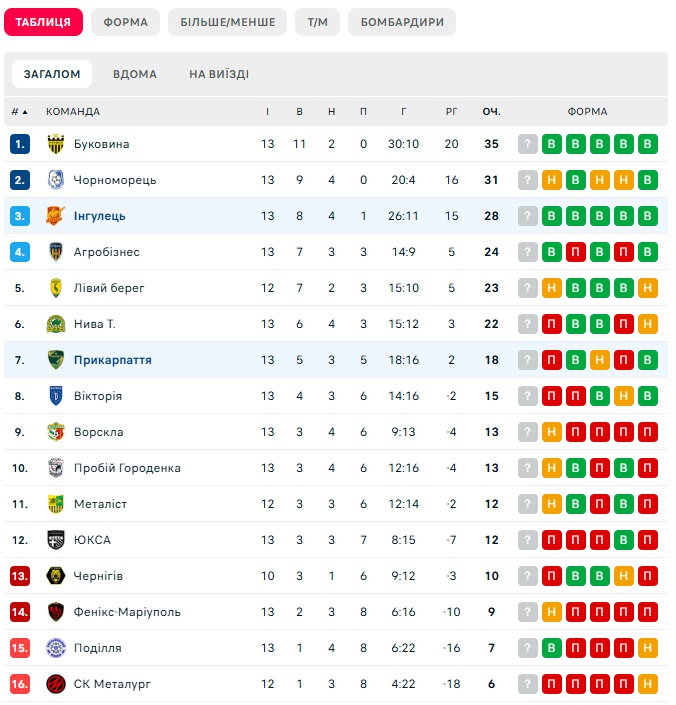The height and width of the screenshot is (705, 676).
Task: Click the СК Металург club logo
Action: [x=56, y=684]
